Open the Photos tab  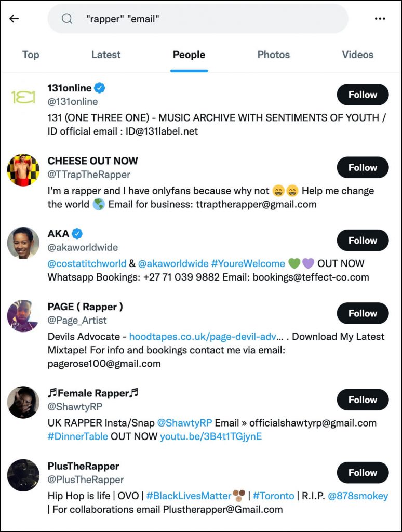pos(274,55)
